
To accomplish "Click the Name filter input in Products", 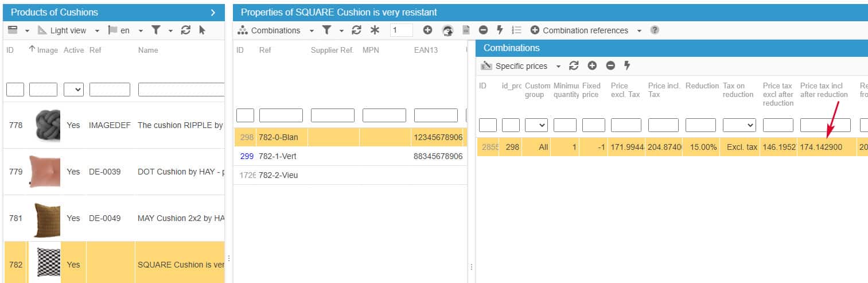I will (x=181, y=90).
